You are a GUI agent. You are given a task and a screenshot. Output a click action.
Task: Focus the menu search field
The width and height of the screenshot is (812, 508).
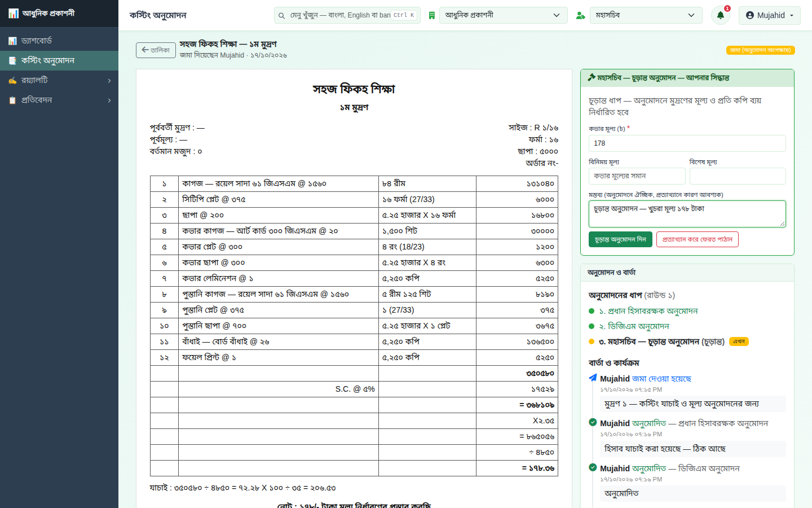[x=347, y=15]
